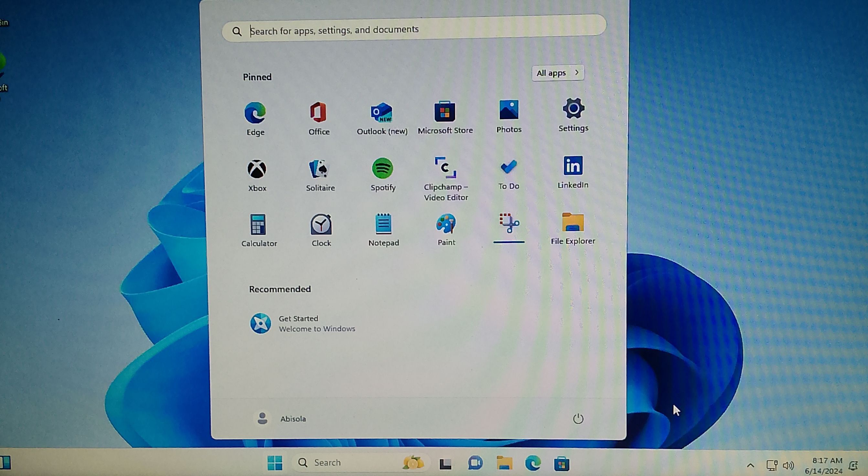
Task: Open Outlook (new) app
Action: [382, 114]
